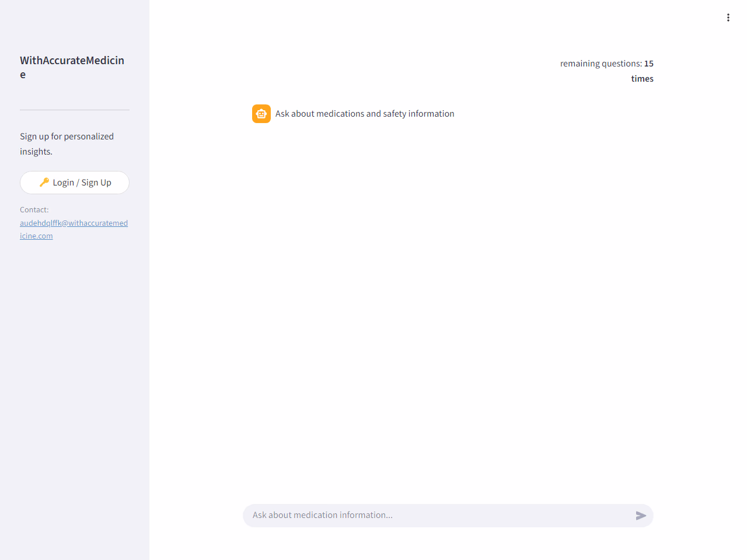
Task: Click the 'remaining questions' counter label
Action: pyautogui.click(x=601, y=64)
